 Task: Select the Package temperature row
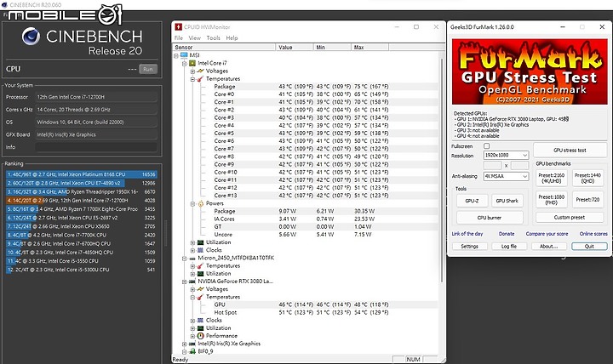[x=306, y=86]
